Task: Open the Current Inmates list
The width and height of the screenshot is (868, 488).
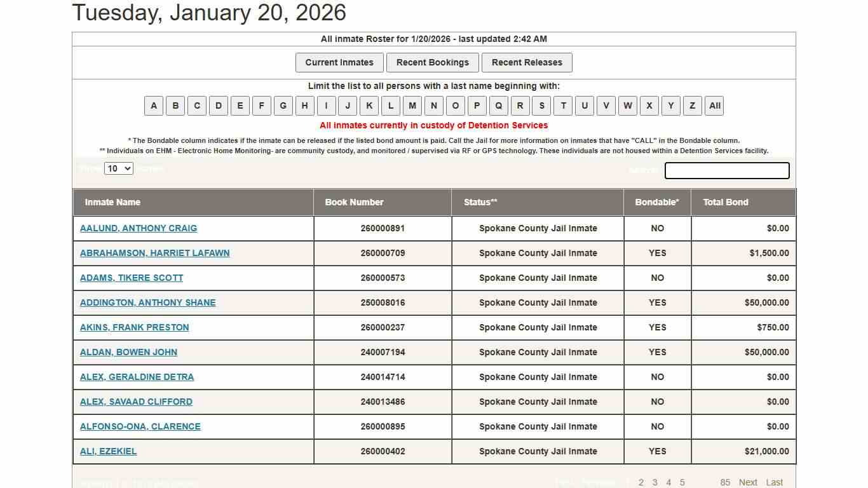Action: [339, 62]
